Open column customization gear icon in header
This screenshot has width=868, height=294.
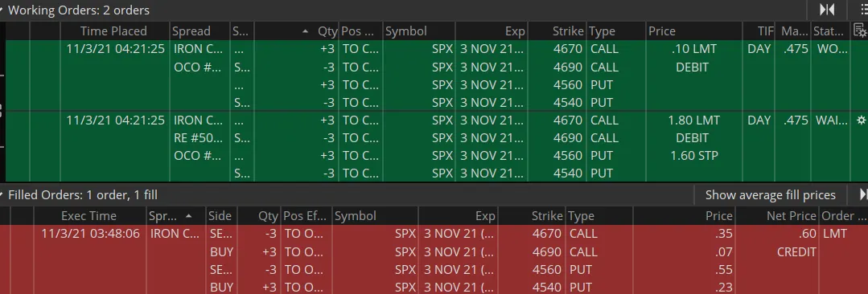click(859, 31)
